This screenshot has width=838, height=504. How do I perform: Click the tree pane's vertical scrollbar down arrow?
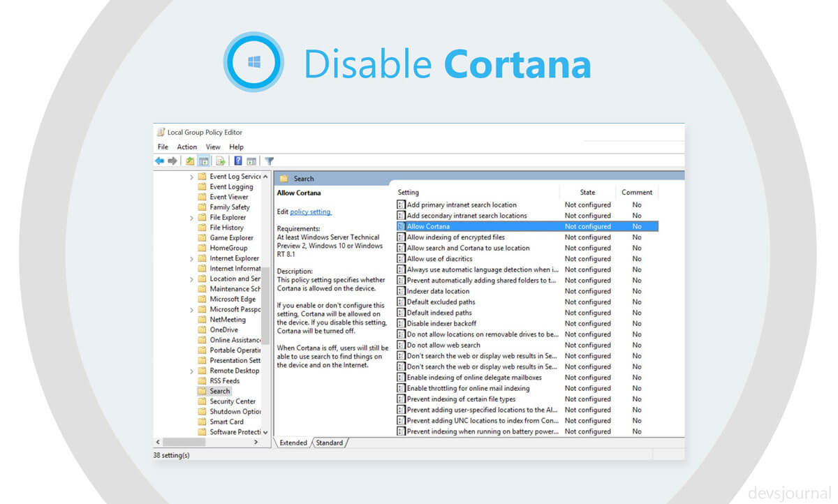click(x=265, y=432)
